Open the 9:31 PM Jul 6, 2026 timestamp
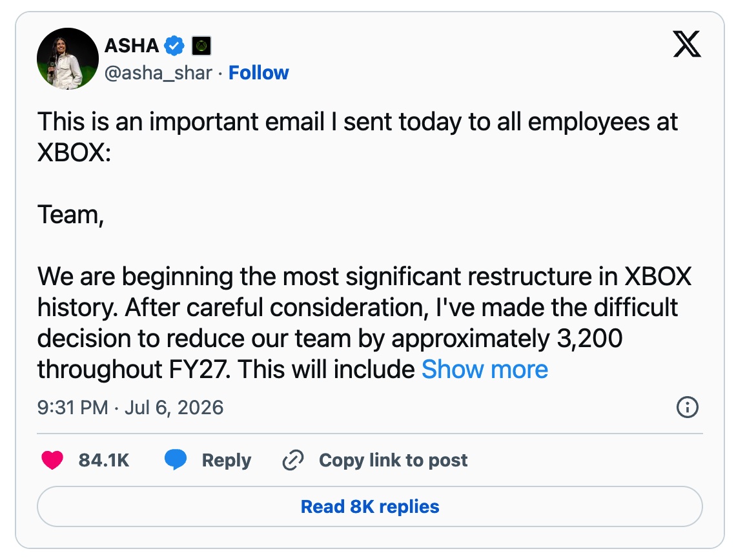This screenshot has width=736, height=560. [130, 408]
